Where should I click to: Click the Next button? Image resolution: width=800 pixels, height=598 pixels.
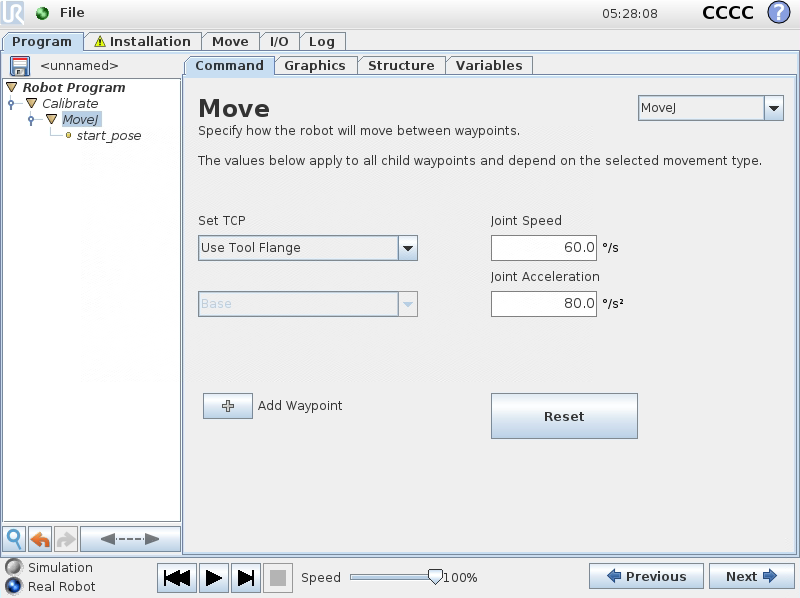(x=752, y=577)
